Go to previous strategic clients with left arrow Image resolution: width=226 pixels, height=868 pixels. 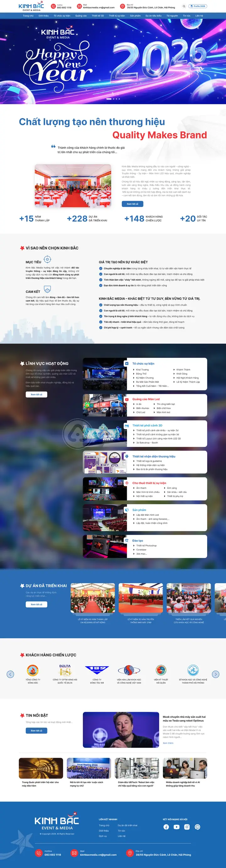(x=10, y=674)
